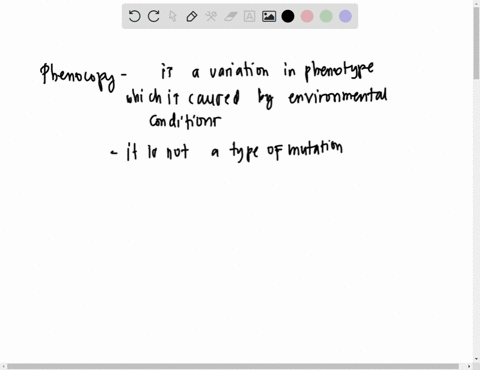Pick the purple color swatch
This screenshot has width=480, height=370.
point(346,16)
